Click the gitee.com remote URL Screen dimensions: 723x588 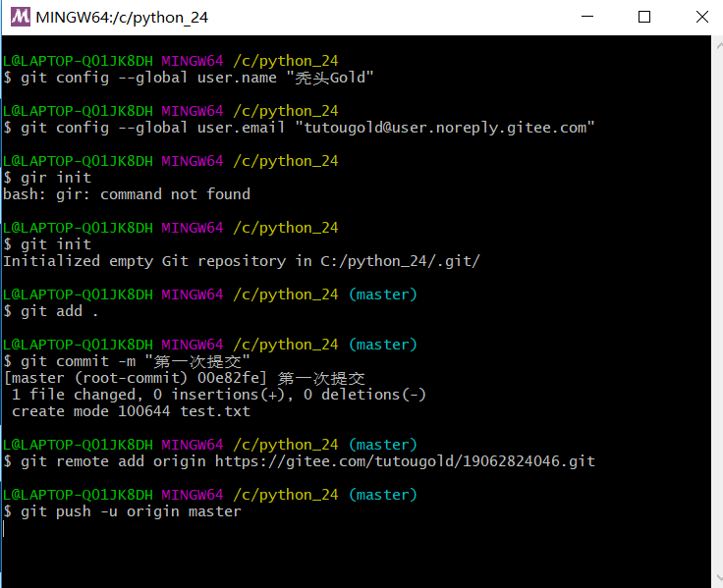pyautogui.click(x=405, y=461)
